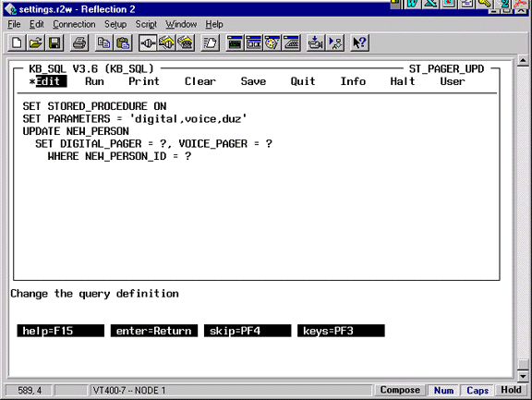The height and width of the screenshot is (400, 532).
Task: Click the Caps lock status indicator
Action: [x=478, y=390]
